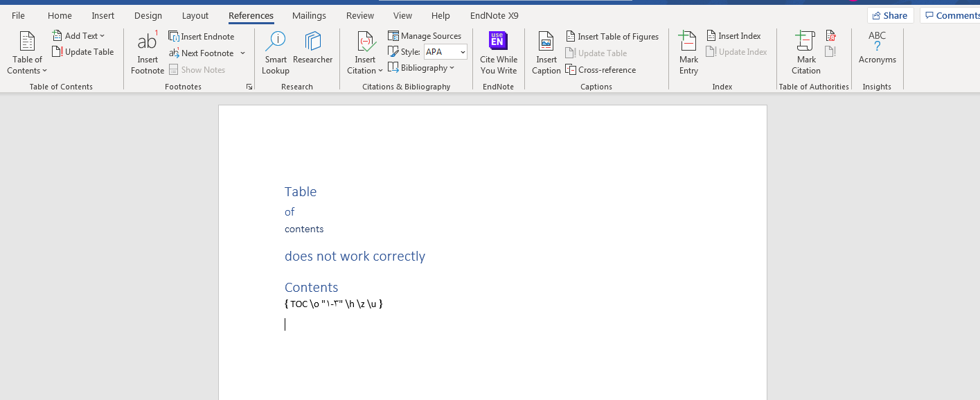Launch the Researcher pane
Image resolution: width=980 pixels, height=400 pixels.
tap(312, 52)
